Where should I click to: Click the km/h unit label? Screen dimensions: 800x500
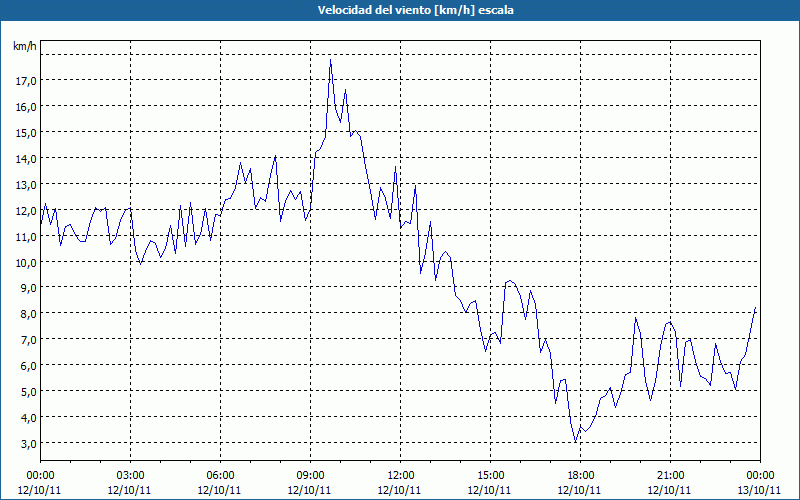24,46
